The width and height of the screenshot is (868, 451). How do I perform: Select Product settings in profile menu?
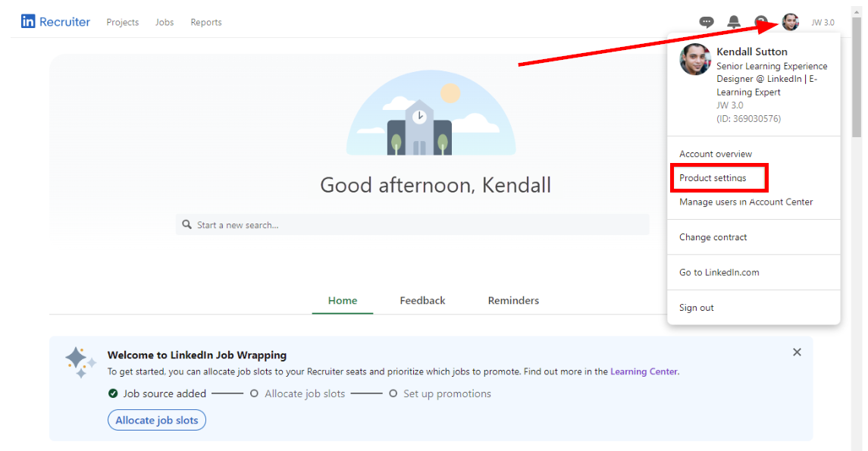coord(713,177)
